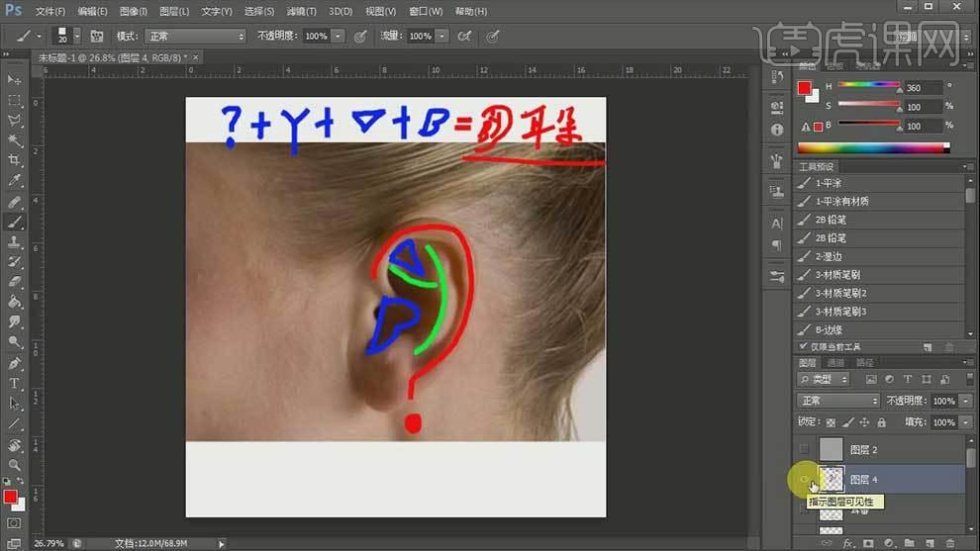
Task: Lock layer position icon
Action: point(864,422)
